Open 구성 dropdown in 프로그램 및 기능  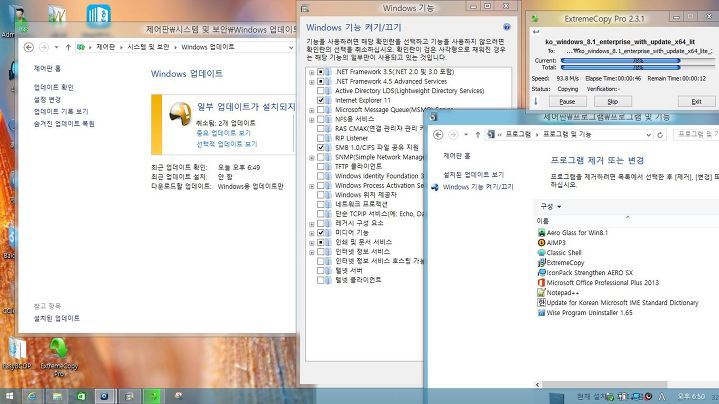click(550, 207)
